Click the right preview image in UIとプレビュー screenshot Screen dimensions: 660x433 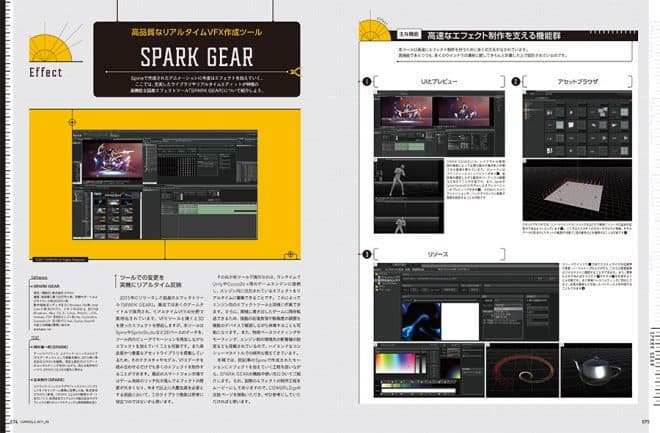click(x=463, y=111)
